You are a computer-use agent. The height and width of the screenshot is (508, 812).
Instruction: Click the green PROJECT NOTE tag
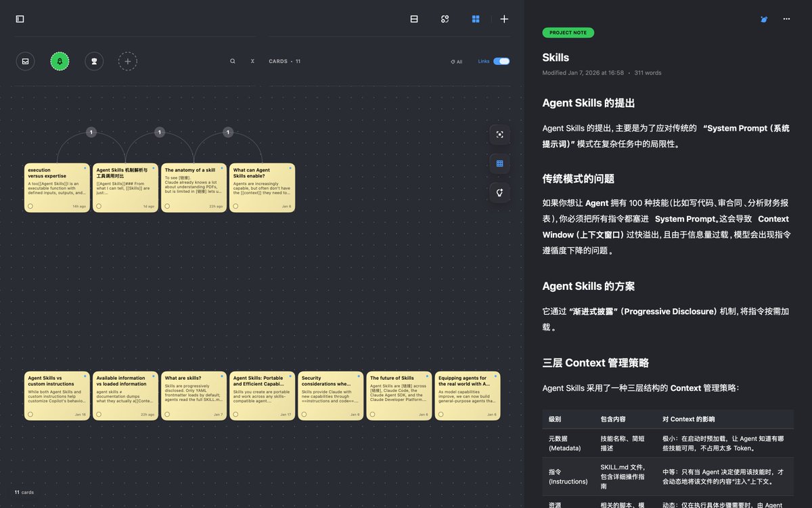click(568, 33)
